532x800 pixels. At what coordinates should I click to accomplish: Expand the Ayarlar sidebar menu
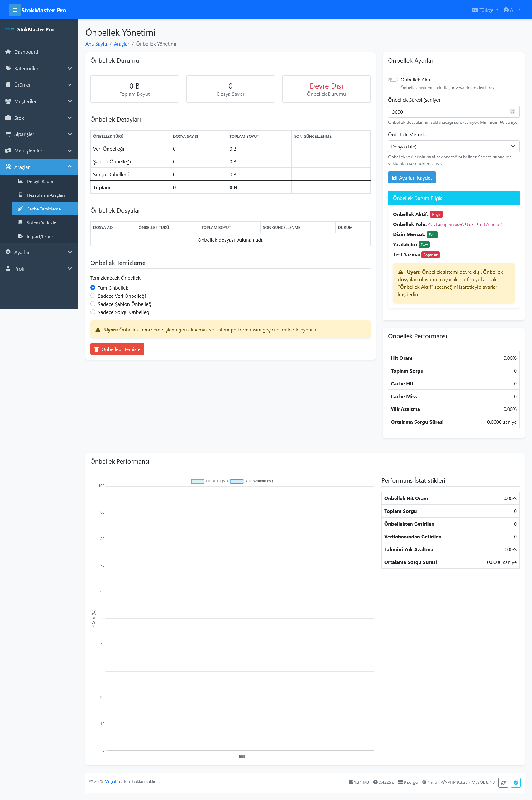[39, 252]
